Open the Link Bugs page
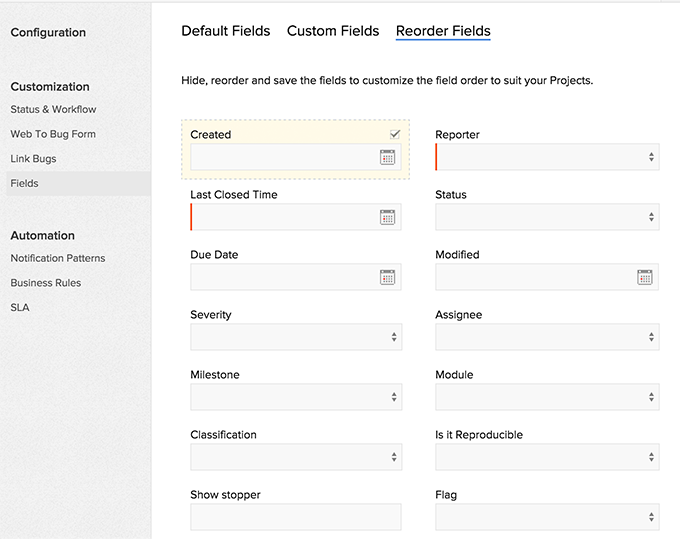Viewport: 680px width, 539px height. tap(33, 159)
